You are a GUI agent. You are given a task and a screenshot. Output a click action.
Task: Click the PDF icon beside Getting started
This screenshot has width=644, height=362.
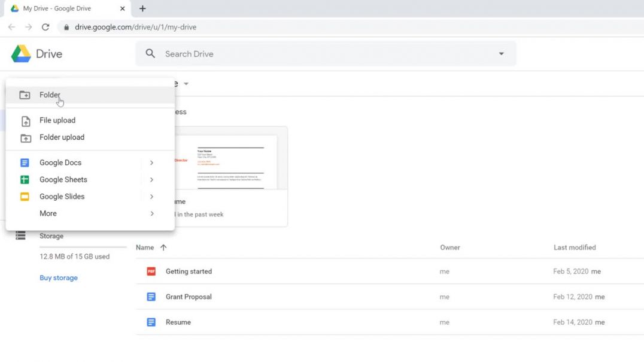point(151,271)
